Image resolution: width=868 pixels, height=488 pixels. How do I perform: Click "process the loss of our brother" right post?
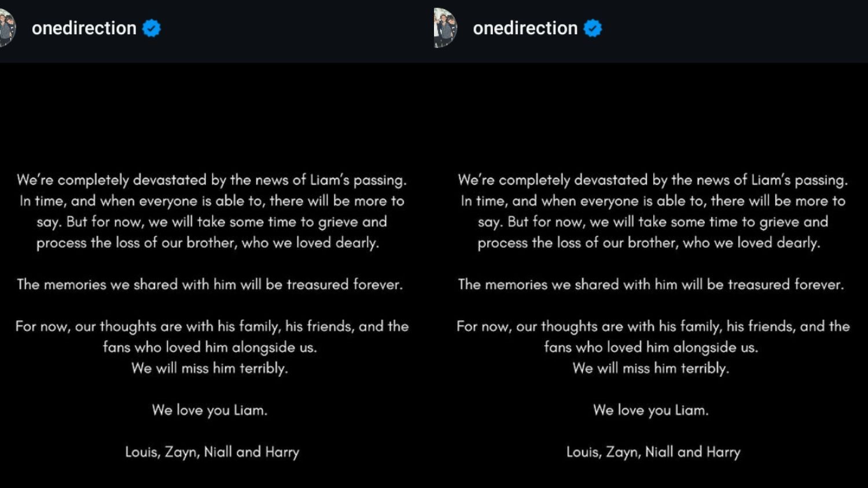[649, 243]
